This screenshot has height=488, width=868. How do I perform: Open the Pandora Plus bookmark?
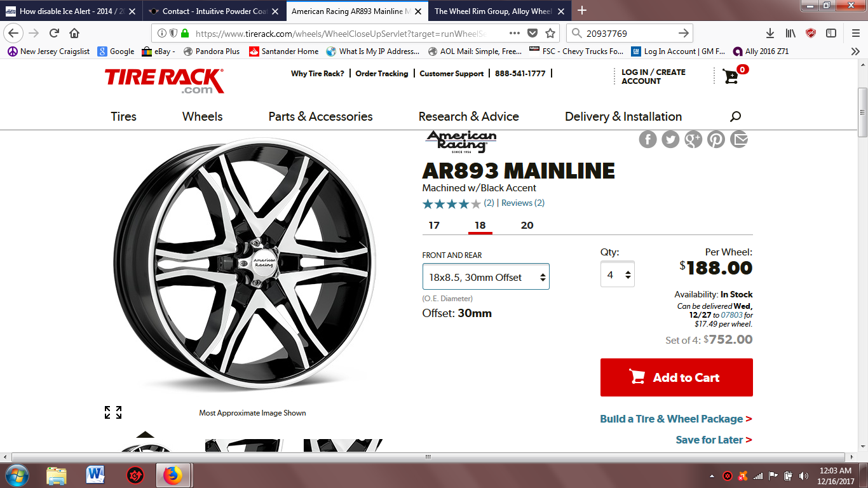click(211, 51)
